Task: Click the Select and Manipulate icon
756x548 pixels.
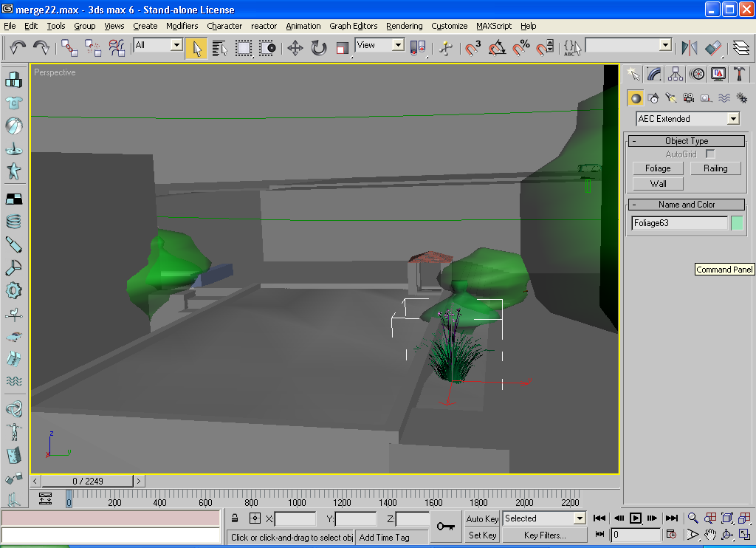Action: [x=445, y=48]
